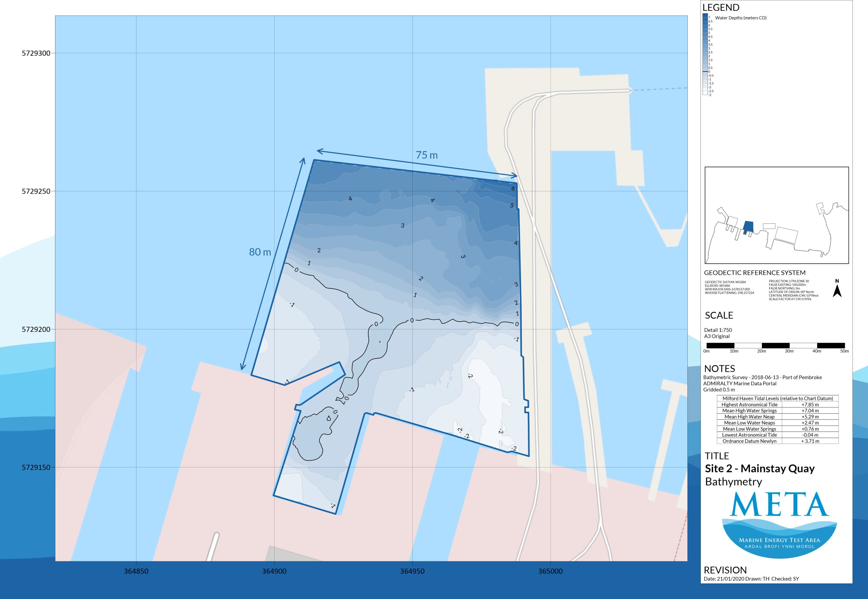Click the 75 m dimension arrow label
The image size is (868, 599).
(426, 155)
